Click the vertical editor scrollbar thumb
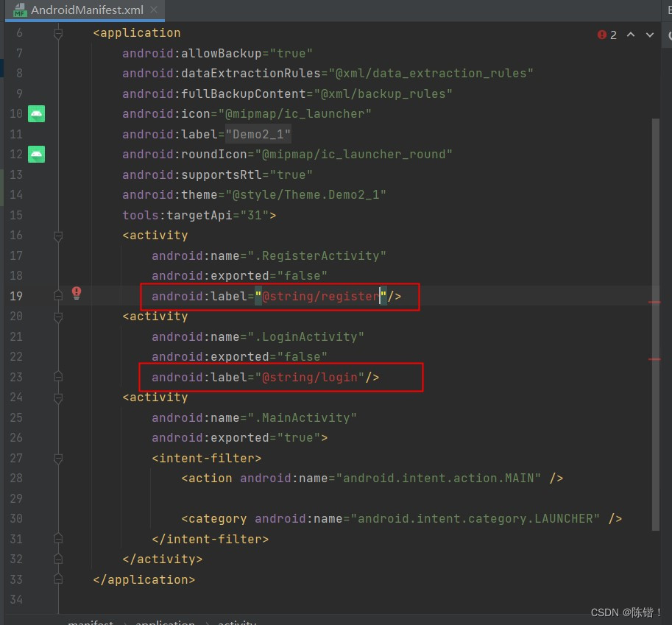 coord(655,325)
